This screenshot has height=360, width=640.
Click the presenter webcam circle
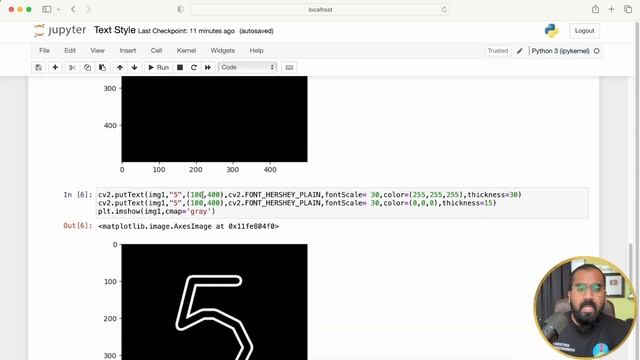click(584, 307)
